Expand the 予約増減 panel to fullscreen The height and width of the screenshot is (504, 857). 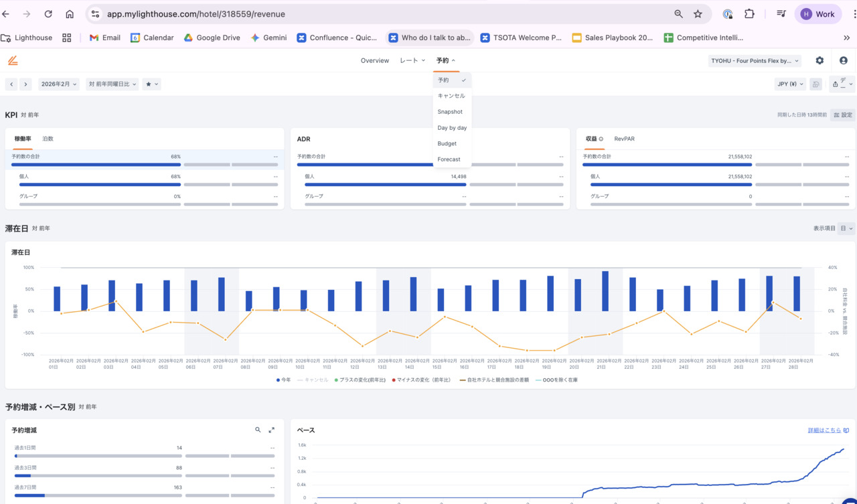[272, 430]
